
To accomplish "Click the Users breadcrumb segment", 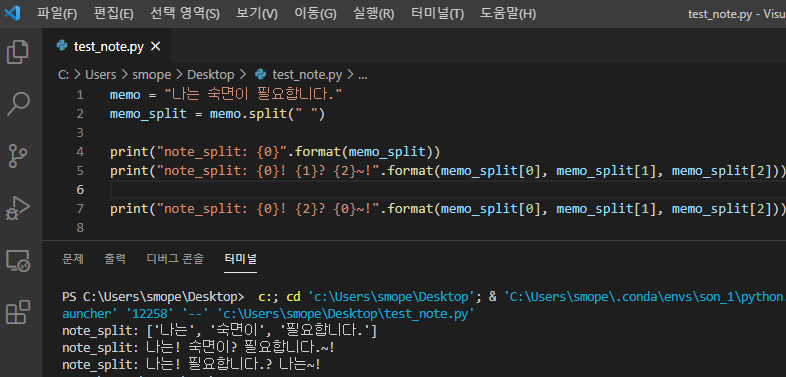I will (100, 75).
